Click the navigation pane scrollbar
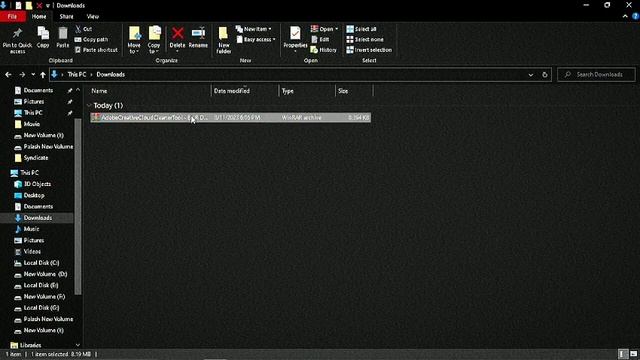 pyautogui.click(x=78, y=206)
